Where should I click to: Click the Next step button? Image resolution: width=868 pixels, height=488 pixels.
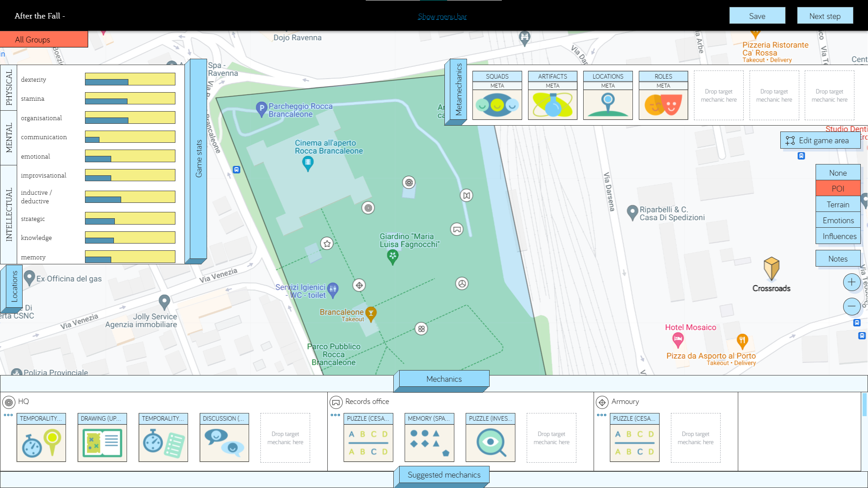[825, 16]
